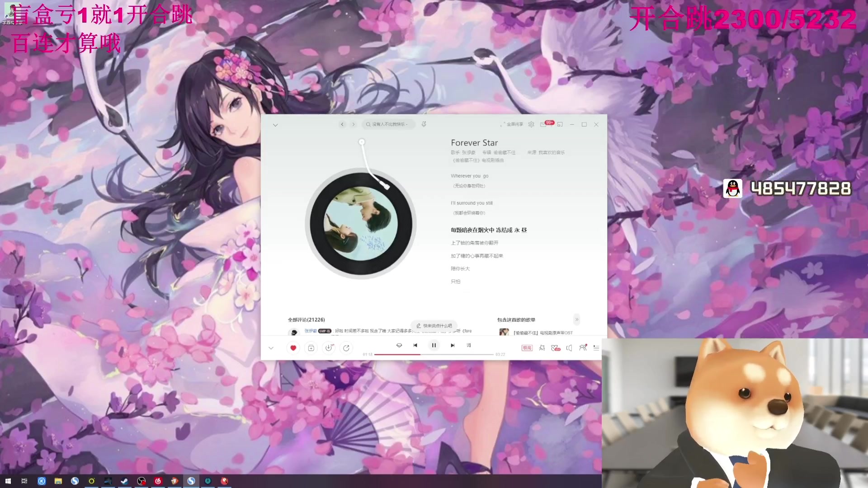Open the settings gear
This screenshot has width=868, height=488.
(x=531, y=124)
